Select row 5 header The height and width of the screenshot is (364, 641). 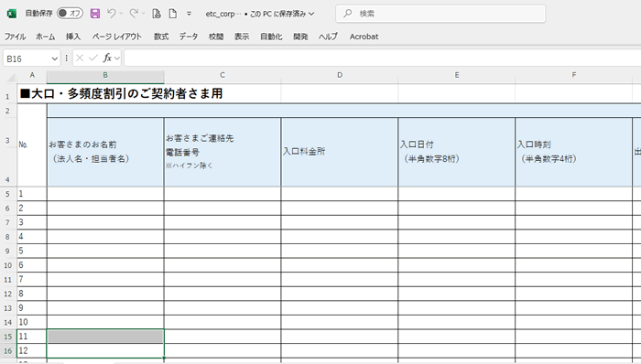(7, 194)
